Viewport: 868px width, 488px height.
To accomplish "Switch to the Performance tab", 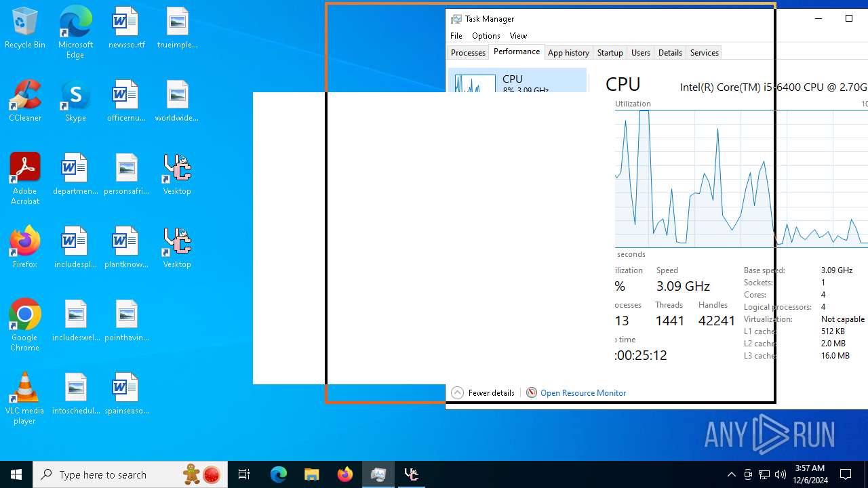I will (517, 52).
